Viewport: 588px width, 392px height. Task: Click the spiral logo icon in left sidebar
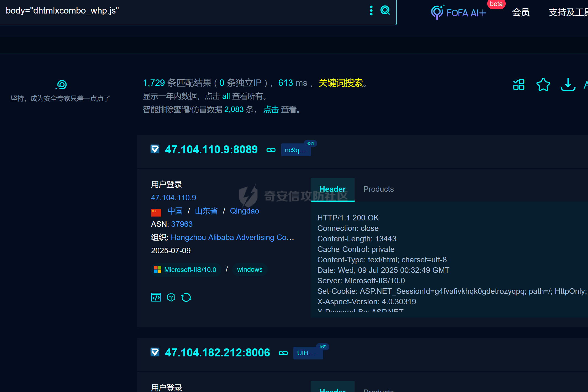point(61,85)
